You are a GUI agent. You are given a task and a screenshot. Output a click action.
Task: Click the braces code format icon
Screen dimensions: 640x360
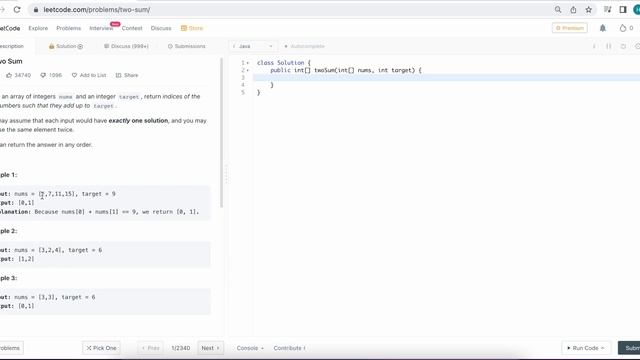point(609,46)
